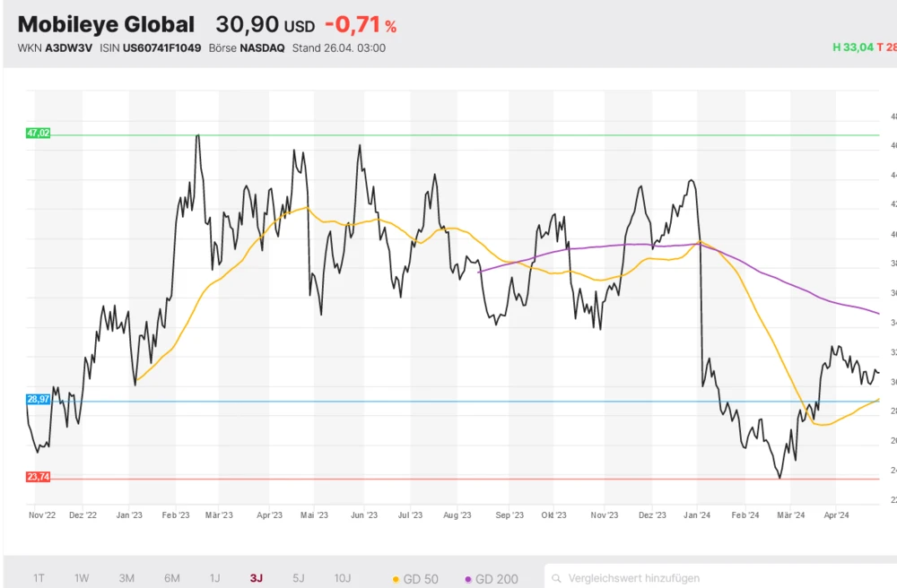Click the red 23,74 low price marker

(x=39, y=477)
